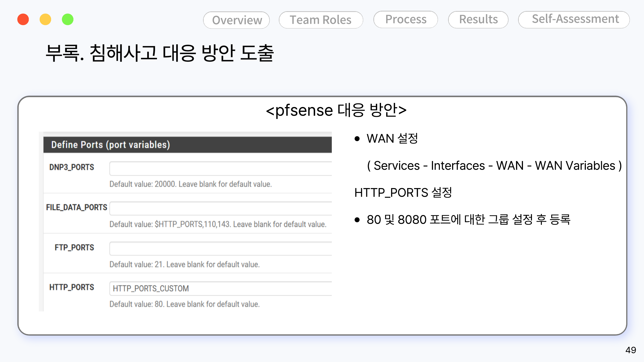Click the Define Ports (port variables) header

coord(187,145)
